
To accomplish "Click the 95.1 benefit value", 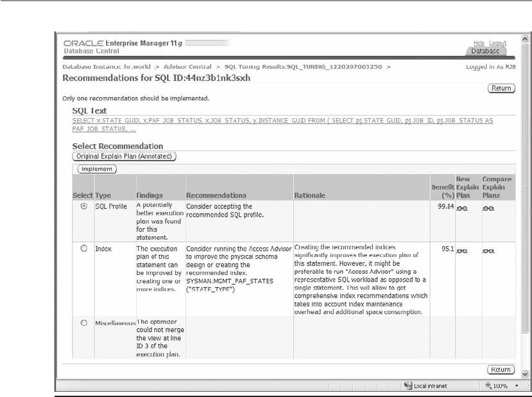I will click(447, 249).
